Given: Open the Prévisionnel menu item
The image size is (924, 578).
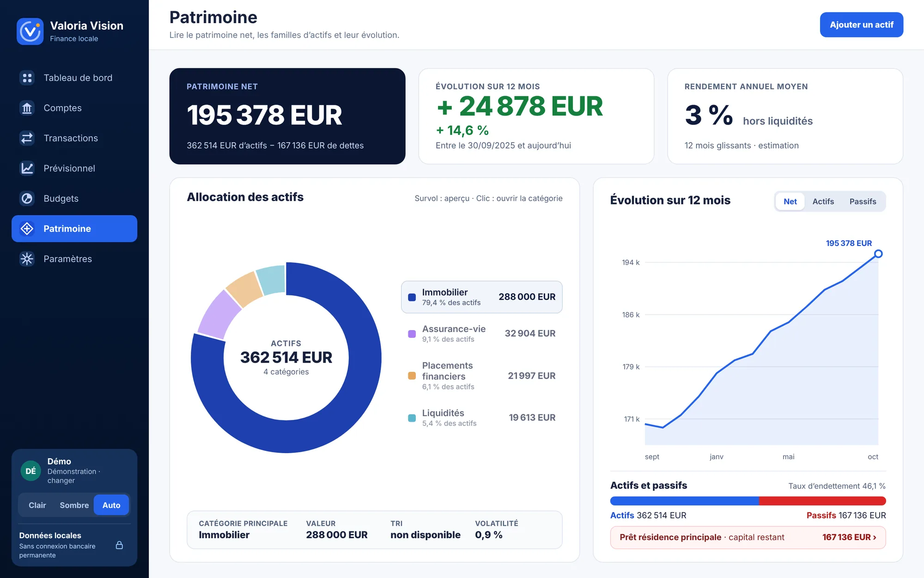Looking at the screenshot, I should (74, 168).
